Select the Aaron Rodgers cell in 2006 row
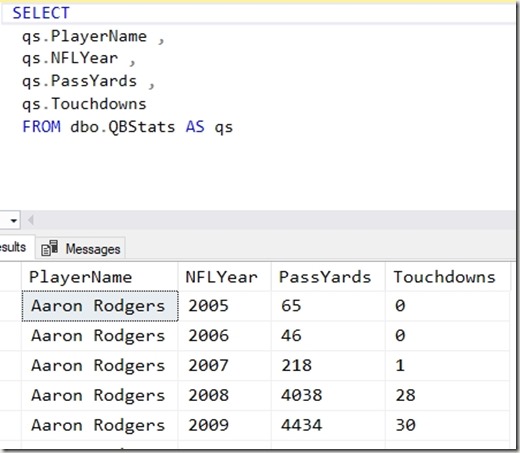520x453 pixels. tap(100, 336)
